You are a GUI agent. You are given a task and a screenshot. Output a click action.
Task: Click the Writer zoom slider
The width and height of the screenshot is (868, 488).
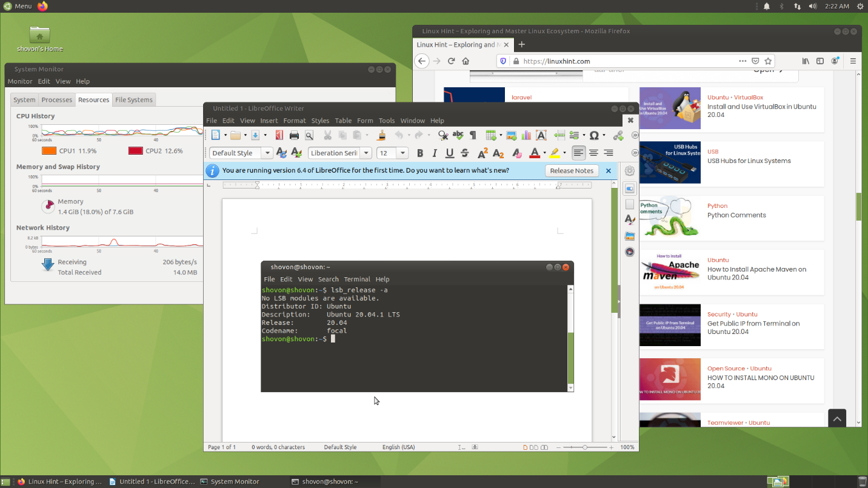585,447
